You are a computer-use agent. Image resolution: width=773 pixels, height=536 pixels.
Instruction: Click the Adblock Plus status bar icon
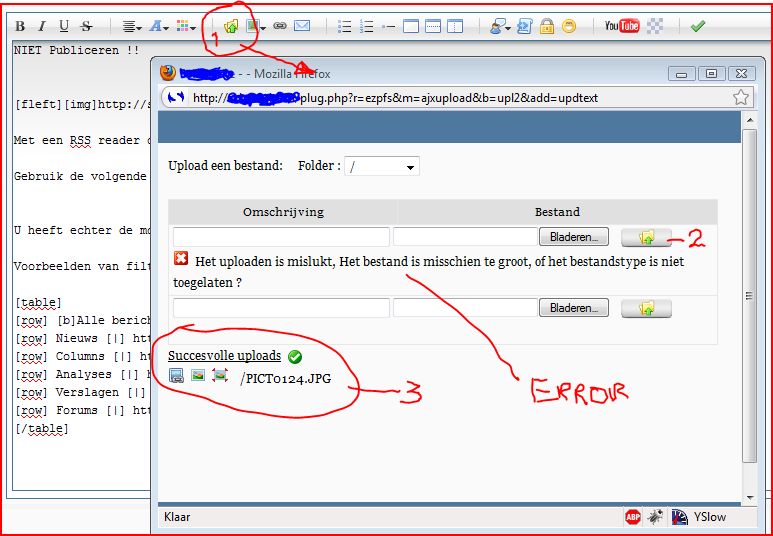[x=633, y=517]
